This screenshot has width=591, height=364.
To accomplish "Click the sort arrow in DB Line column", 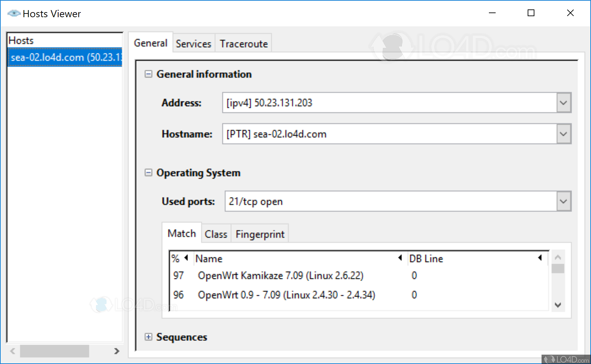I will 540,258.
